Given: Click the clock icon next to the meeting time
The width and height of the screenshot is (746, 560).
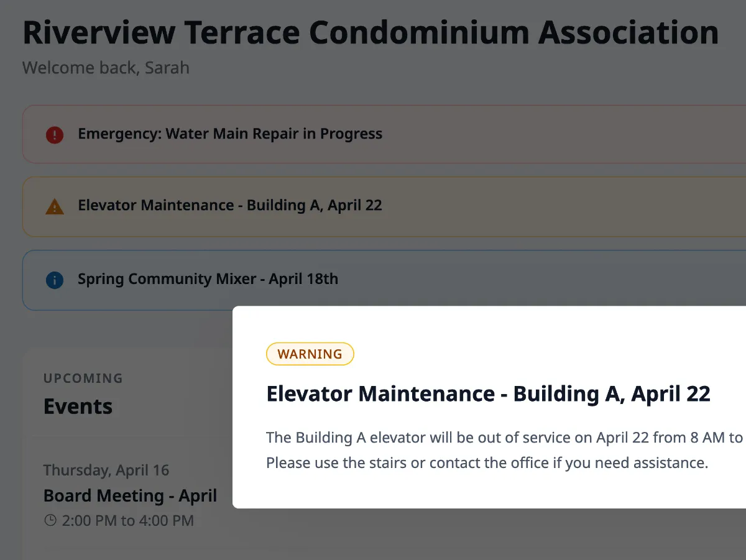Looking at the screenshot, I should coord(50,521).
